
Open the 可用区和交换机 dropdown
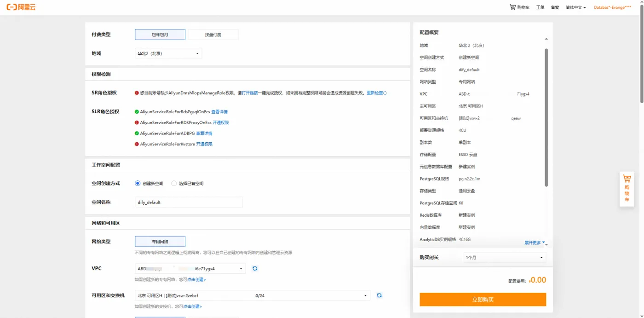(253, 295)
